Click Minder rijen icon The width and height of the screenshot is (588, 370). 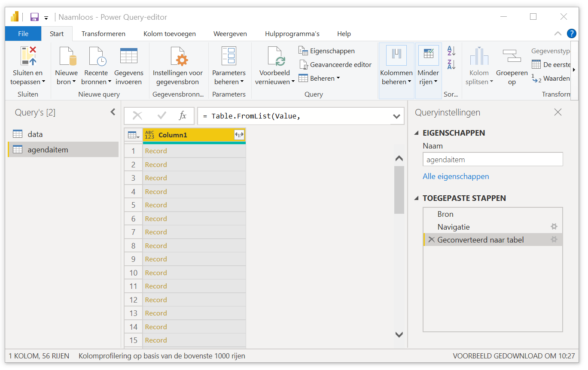pyautogui.click(x=428, y=56)
